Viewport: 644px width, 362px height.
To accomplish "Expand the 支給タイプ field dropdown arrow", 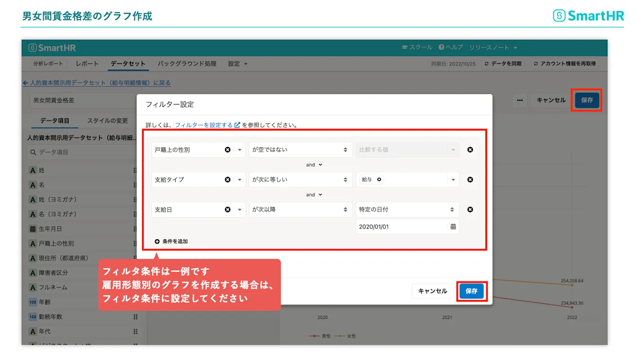I will 240,179.
